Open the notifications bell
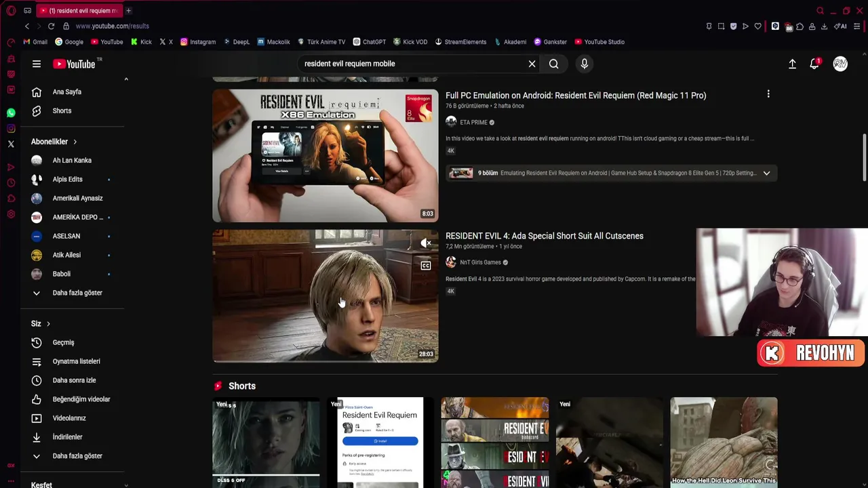 [x=814, y=64]
